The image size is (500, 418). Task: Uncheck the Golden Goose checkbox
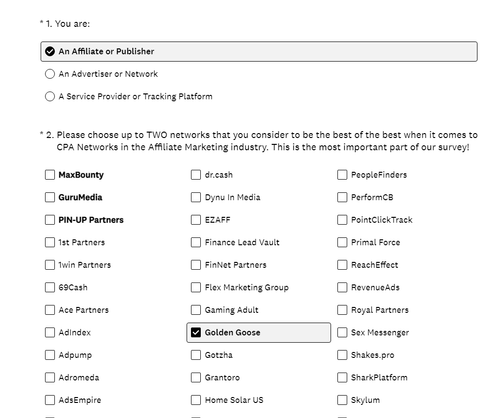point(196,332)
